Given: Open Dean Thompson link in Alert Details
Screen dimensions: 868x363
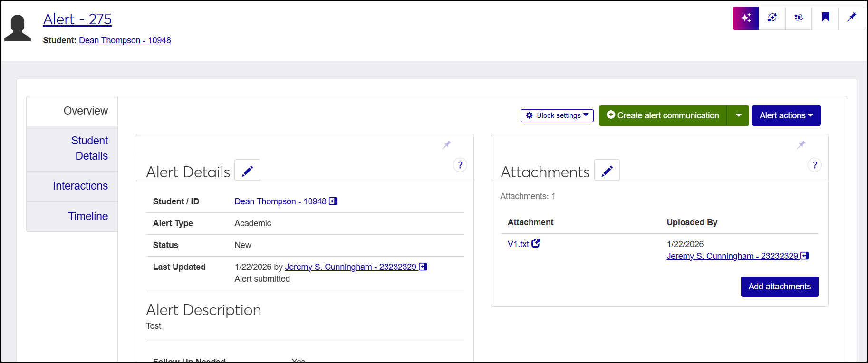Looking at the screenshot, I should pos(280,201).
